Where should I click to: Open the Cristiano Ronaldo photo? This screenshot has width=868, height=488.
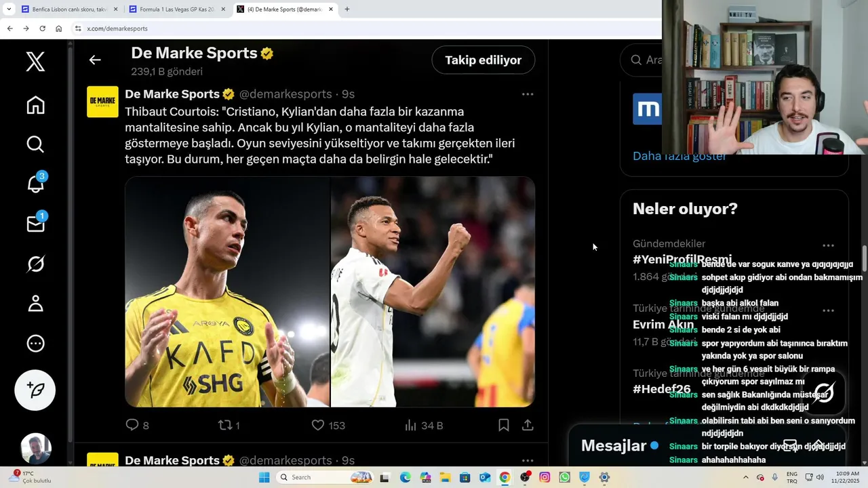(x=227, y=292)
